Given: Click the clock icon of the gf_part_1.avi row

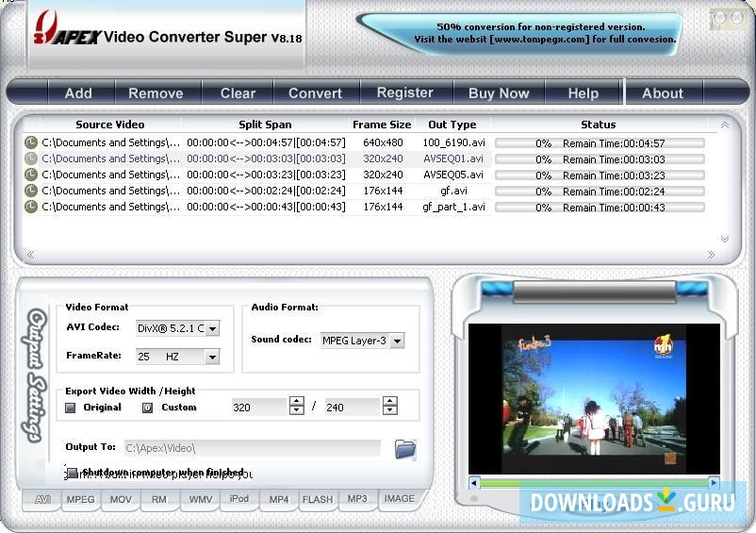Looking at the screenshot, I should 31,207.
